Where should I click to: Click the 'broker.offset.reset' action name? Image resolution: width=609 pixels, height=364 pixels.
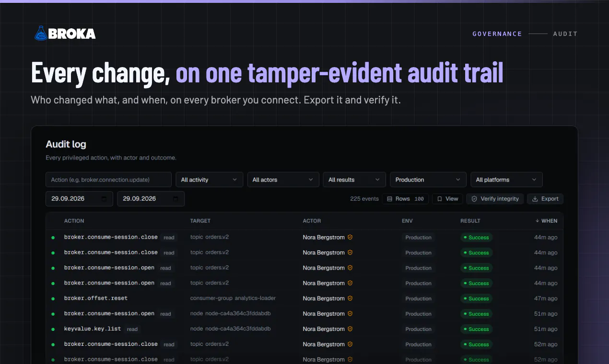(96, 298)
